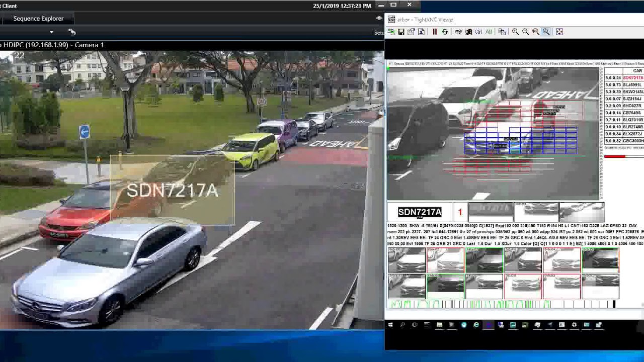Image resolution: width=644 pixels, height=362 pixels.
Task: Toggle the Ctrl key in TightVNC
Action: click(x=478, y=32)
